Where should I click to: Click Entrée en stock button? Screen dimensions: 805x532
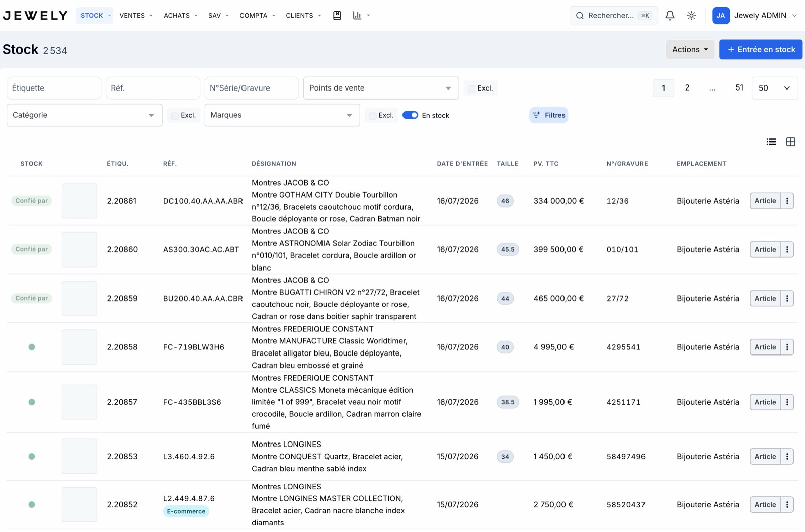[761, 49]
